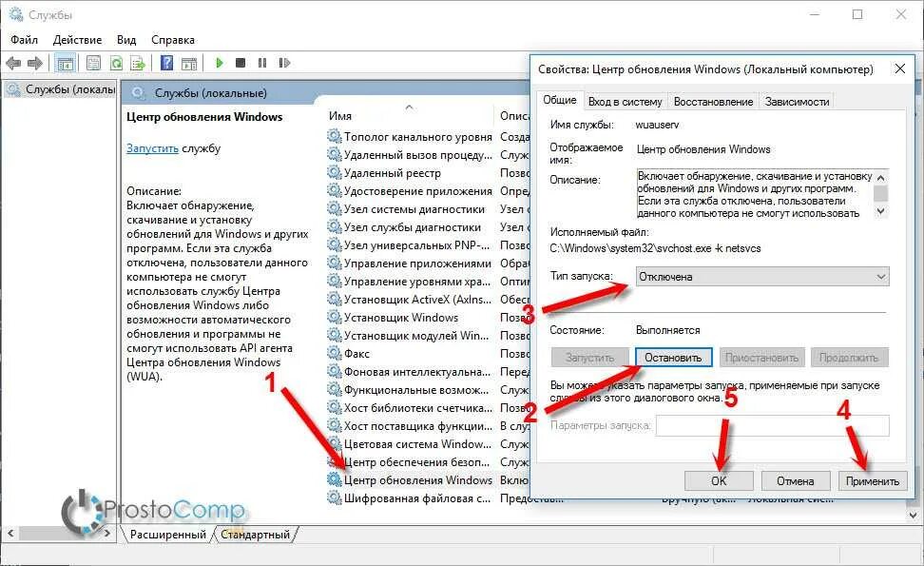Switch to the Вход в систему tab

[x=626, y=102]
